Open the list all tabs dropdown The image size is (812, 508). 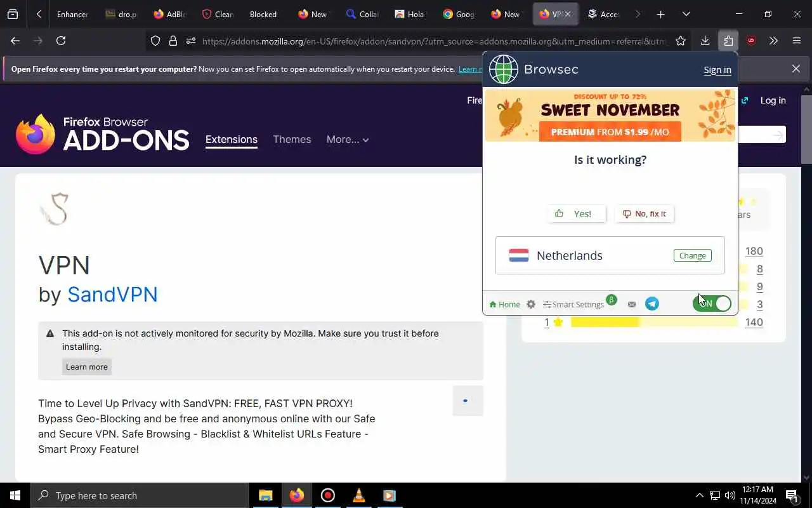point(686,14)
